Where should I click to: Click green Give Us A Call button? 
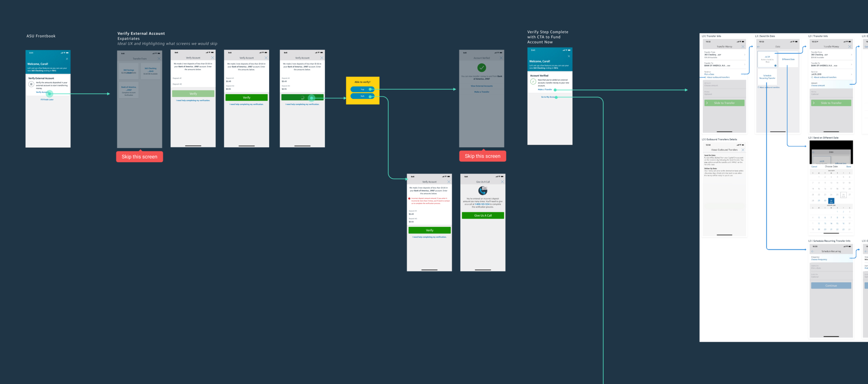tap(483, 215)
